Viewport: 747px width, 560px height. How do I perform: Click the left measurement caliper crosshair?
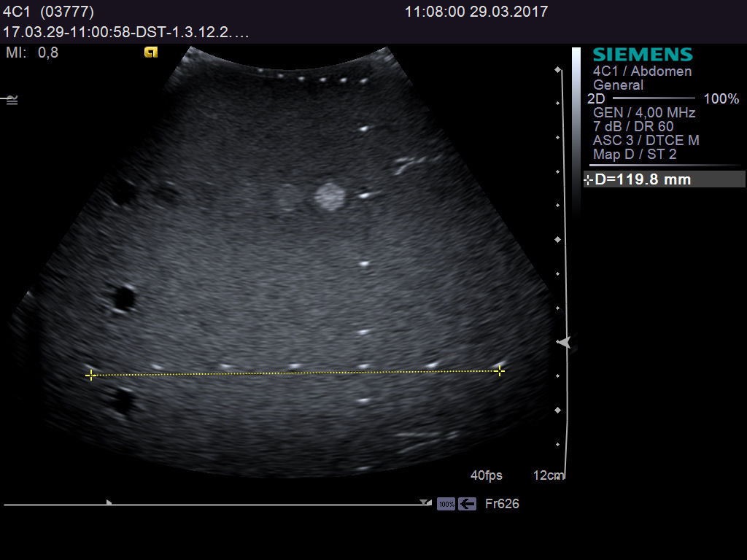click(x=91, y=374)
